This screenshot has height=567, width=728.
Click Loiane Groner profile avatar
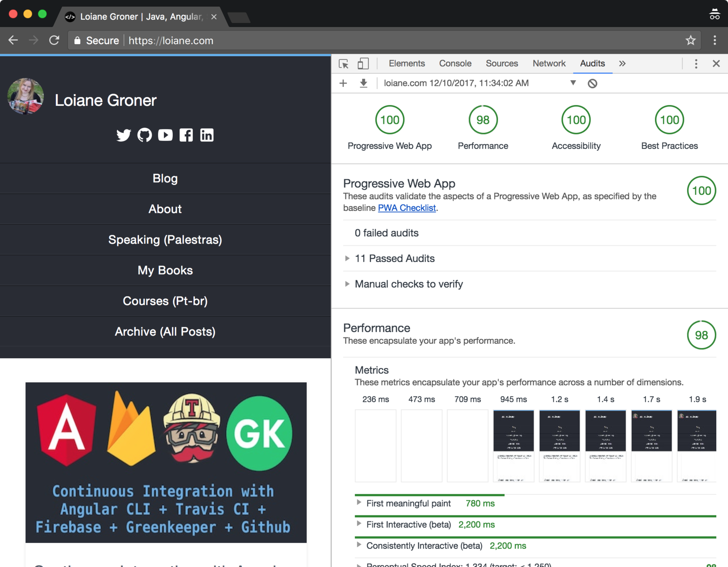pyautogui.click(x=26, y=96)
